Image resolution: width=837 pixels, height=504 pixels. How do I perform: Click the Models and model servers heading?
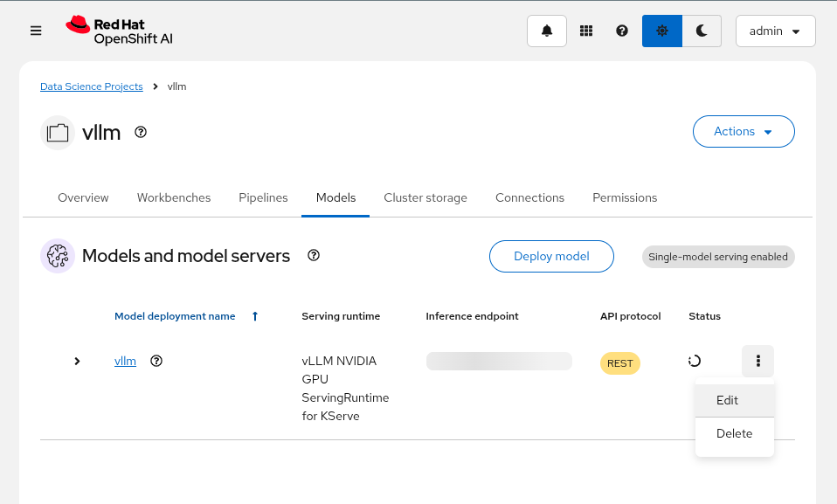186,256
